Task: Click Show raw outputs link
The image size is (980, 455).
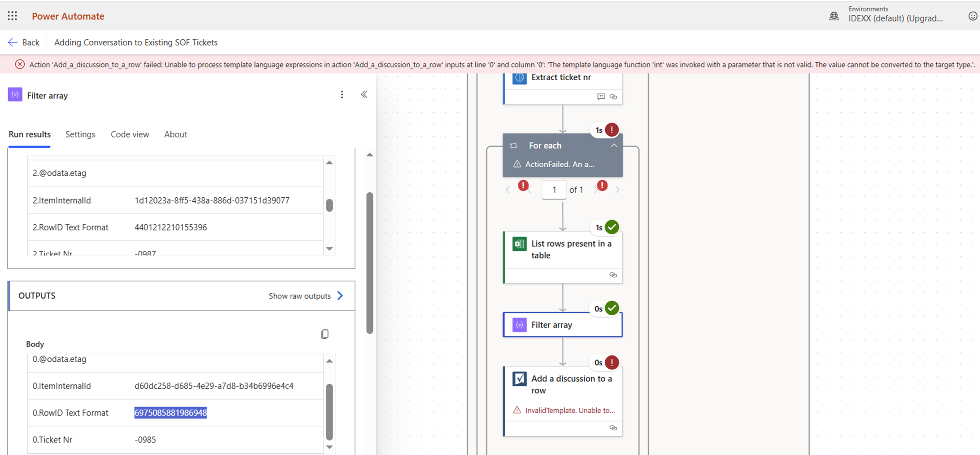Action: coord(299,296)
